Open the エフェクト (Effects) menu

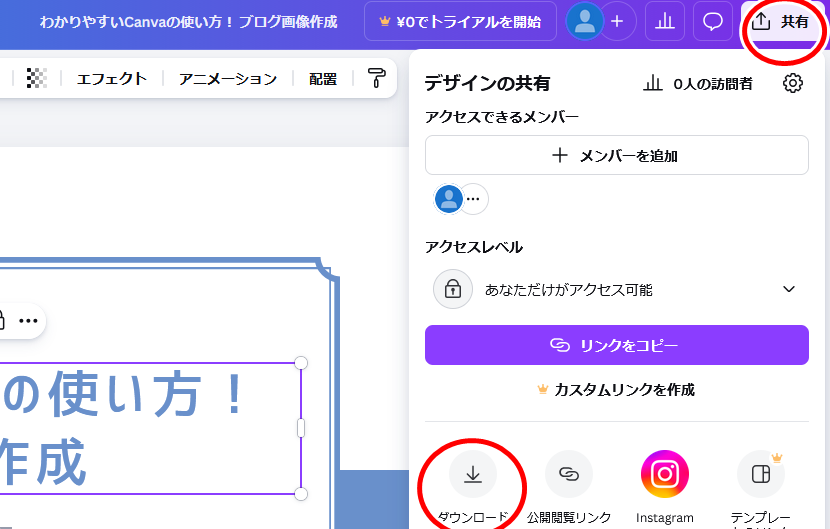click(x=112, y=79)
